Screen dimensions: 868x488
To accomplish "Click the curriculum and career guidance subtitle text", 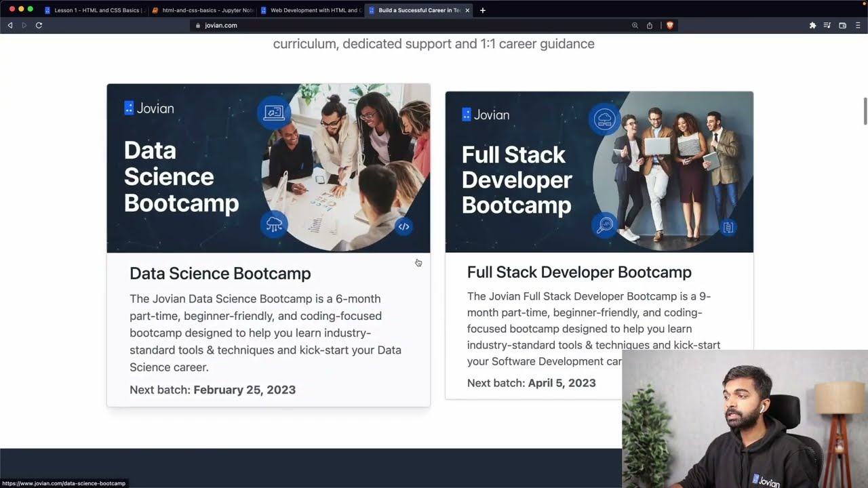I will point(434,44).
